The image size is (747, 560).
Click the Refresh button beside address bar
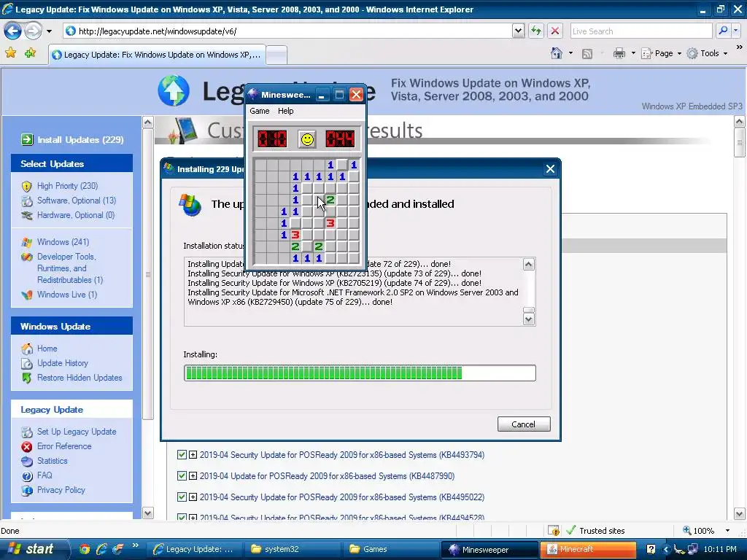click(x=536, y=31)
